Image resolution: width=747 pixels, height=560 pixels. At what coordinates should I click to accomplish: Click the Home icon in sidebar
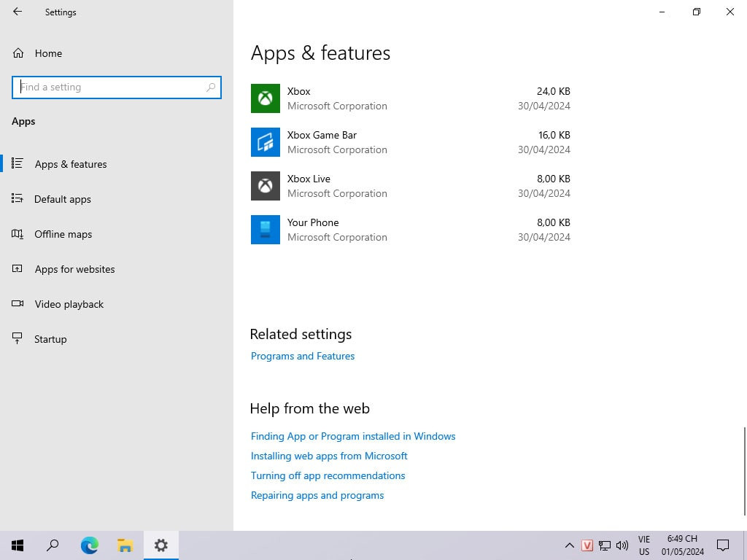point(18,53)
